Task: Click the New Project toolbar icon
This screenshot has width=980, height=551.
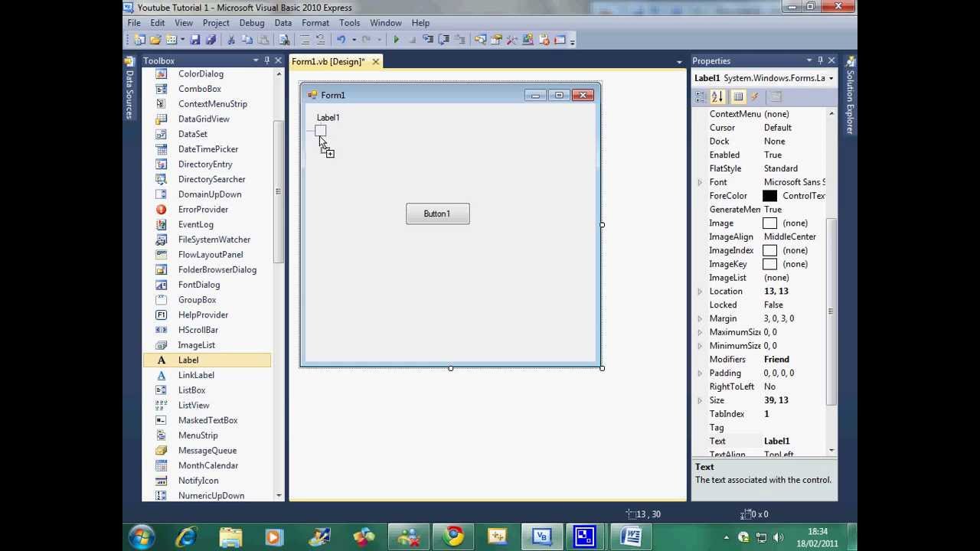Action: (139, 40)
